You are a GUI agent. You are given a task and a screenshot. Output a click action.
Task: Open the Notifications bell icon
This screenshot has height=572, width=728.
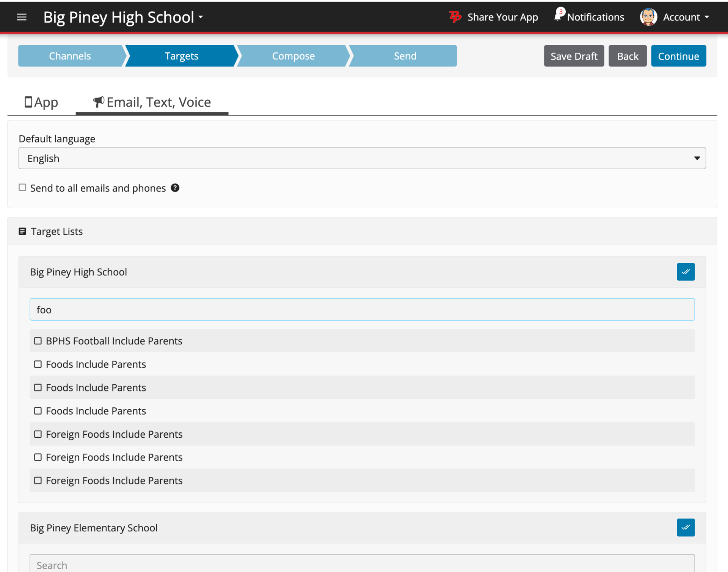[558, 16]
